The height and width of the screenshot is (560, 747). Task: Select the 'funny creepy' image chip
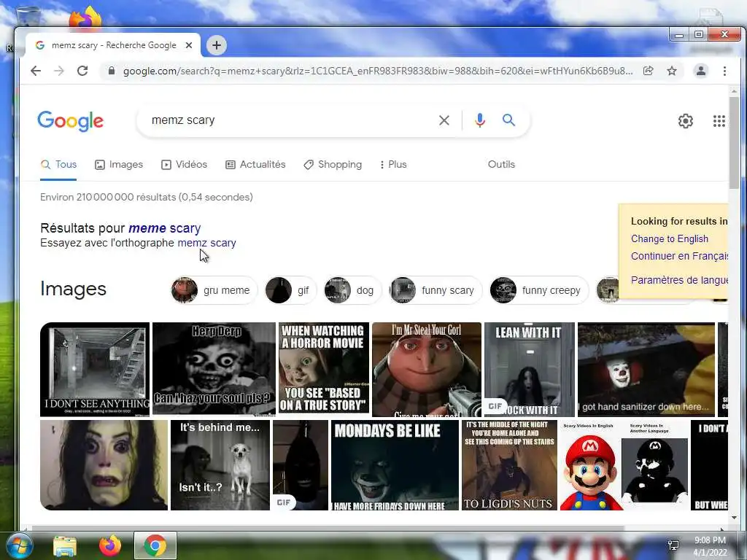click(x=539, y=290)
